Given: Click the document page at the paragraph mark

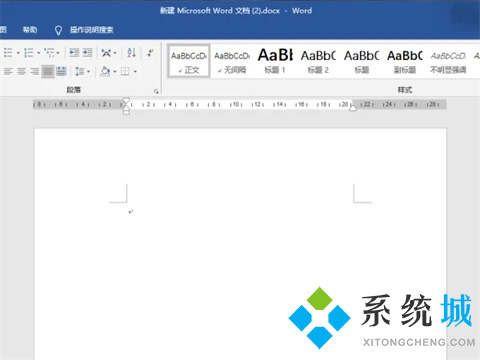Looking at the screenshot, I should pos(131,211).
